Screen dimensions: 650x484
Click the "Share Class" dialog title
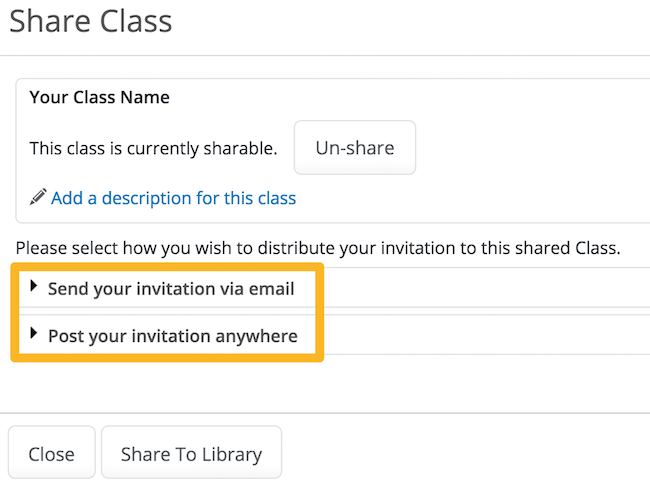(x=91, y=21)
